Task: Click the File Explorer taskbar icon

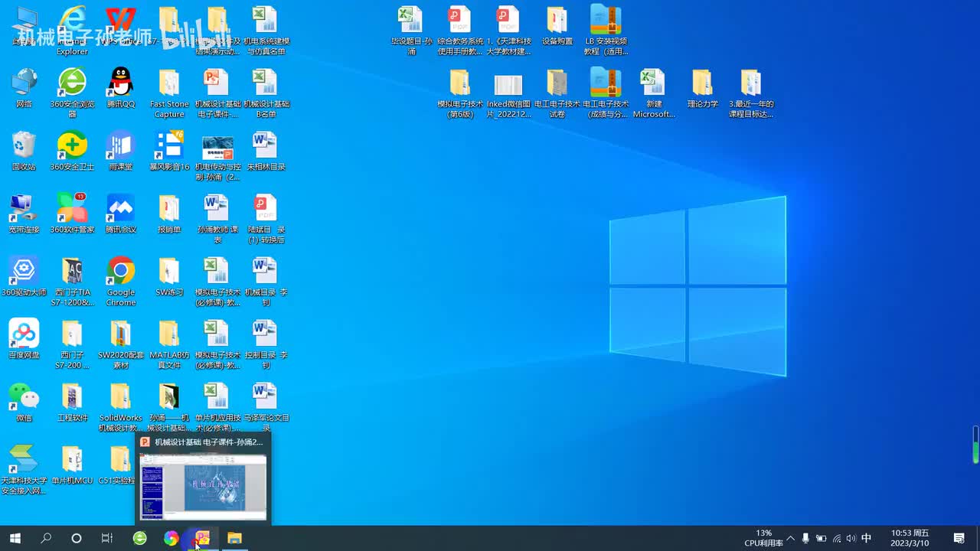Action: tap(234, 538)
